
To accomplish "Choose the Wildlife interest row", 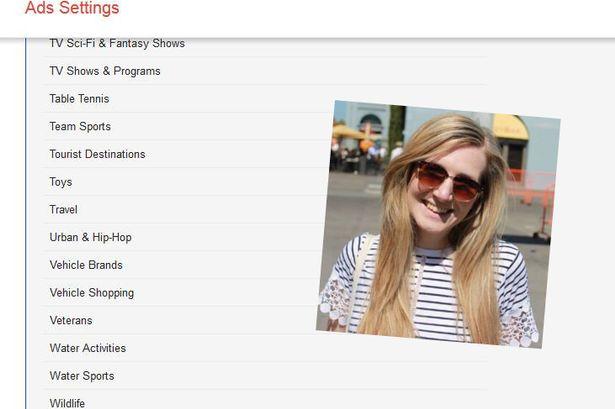I will tap(266, 400).
